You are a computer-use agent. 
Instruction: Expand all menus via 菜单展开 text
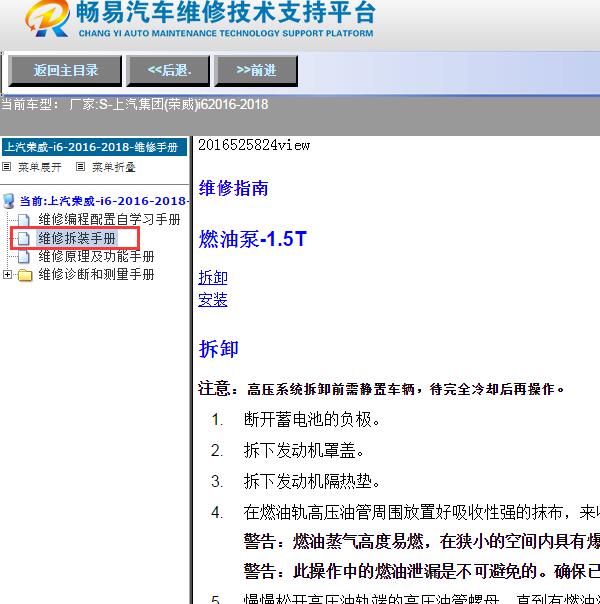(x=40, y=167)
